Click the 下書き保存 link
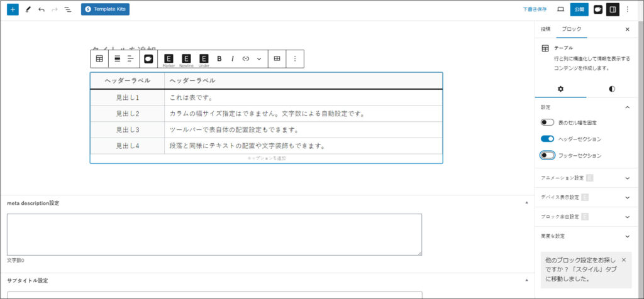The height and width of the screenshot is (299, 644). (x=535, y=10)
